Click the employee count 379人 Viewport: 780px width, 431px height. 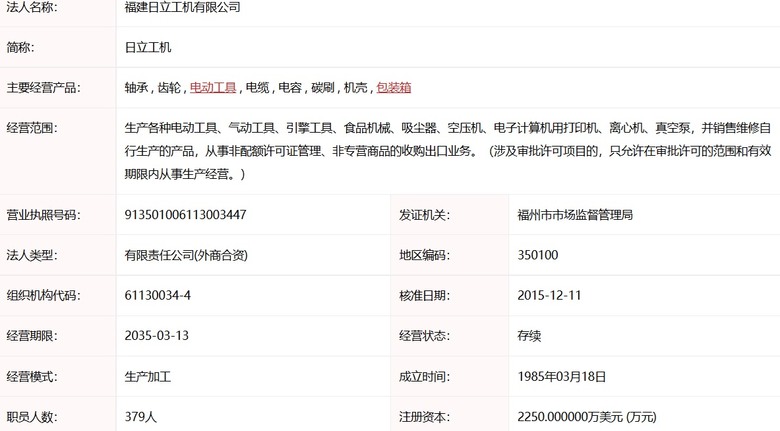pos(141,417)
